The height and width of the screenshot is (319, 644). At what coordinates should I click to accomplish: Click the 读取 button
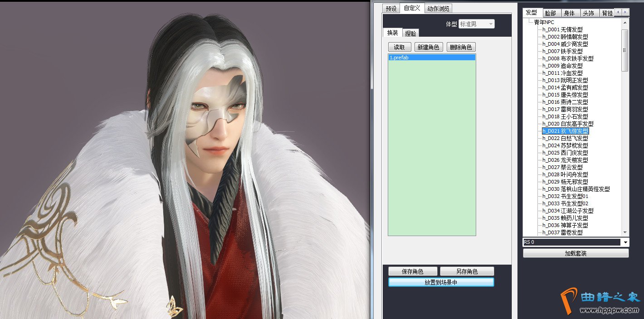(x=399, y=47)
